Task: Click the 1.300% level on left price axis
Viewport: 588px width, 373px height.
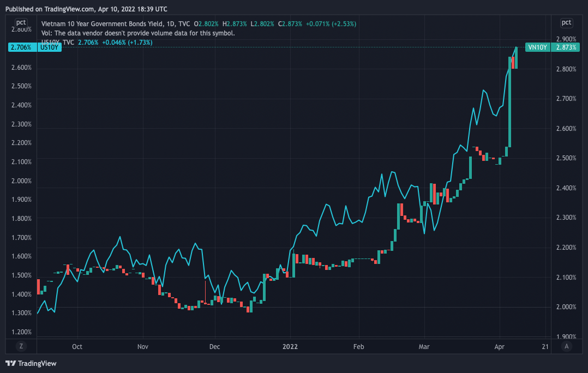Action: 21,313
